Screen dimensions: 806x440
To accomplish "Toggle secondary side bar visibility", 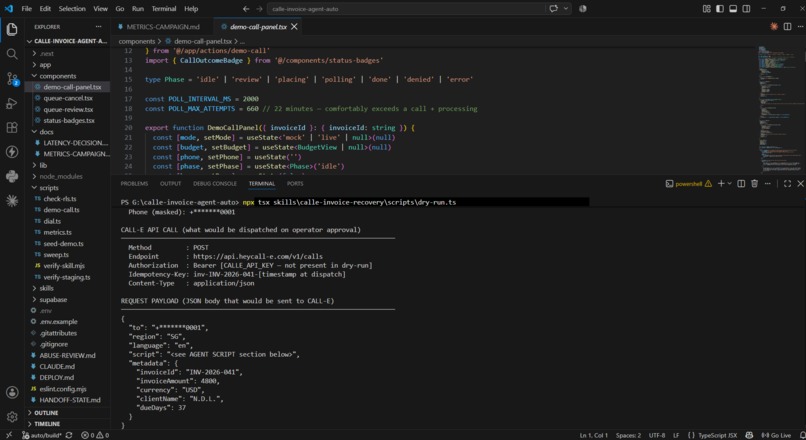I will (746, 9).
